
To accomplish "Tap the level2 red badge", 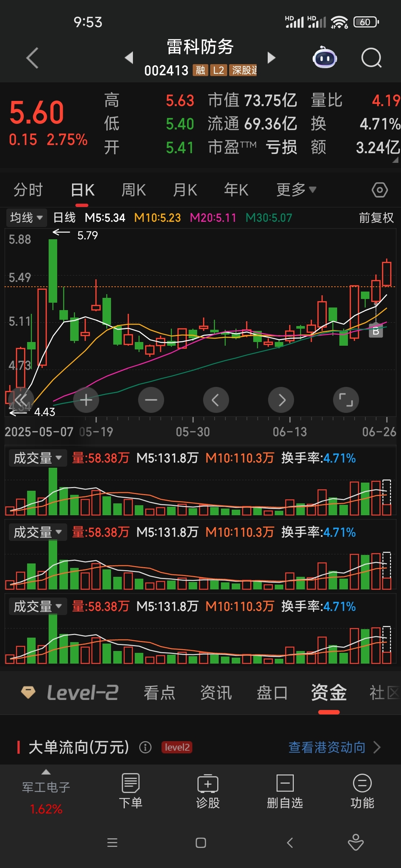I will tap(177, 747).
